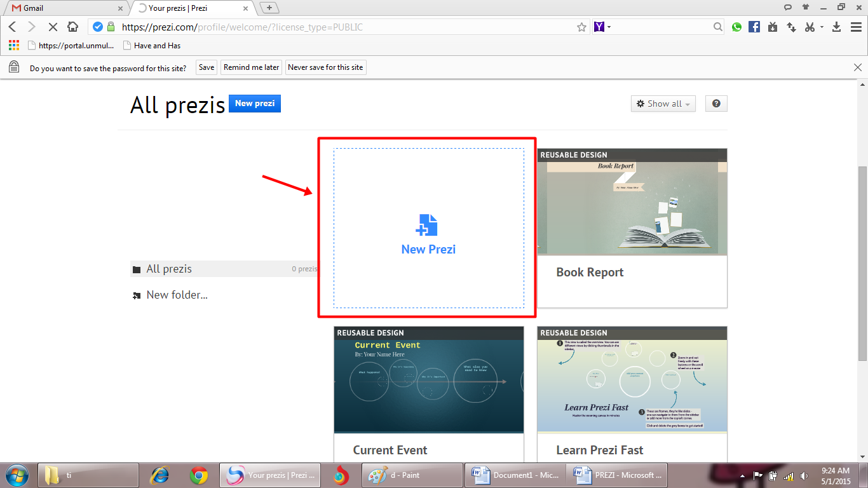Click the Action Center flag icon

(x=758, y=475)
